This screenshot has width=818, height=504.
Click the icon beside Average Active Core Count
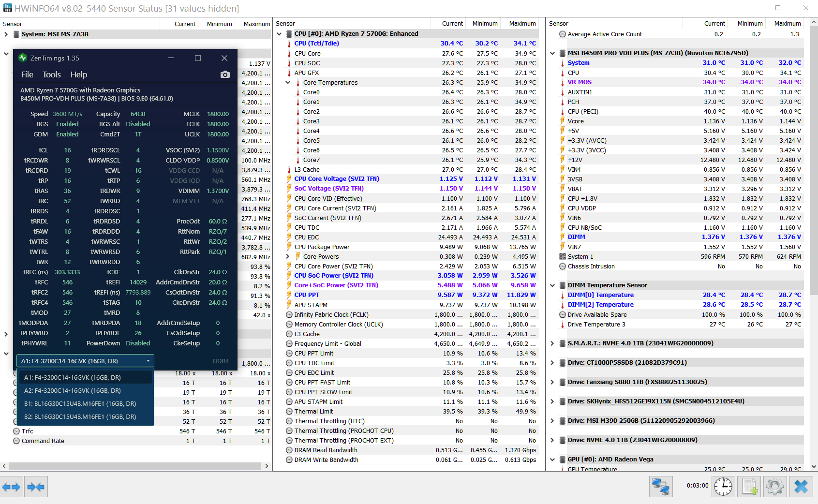click(x=563, y=34)
